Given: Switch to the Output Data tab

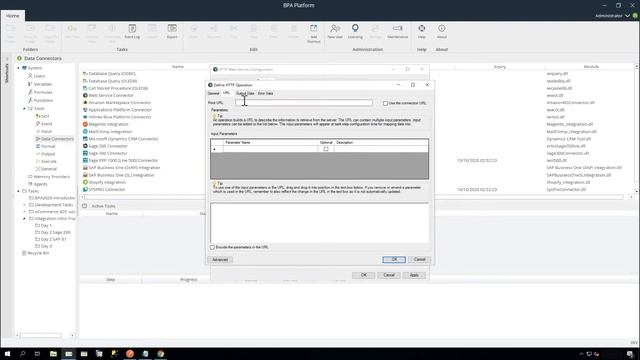Looking at the screenshot, I should (245, 93).
